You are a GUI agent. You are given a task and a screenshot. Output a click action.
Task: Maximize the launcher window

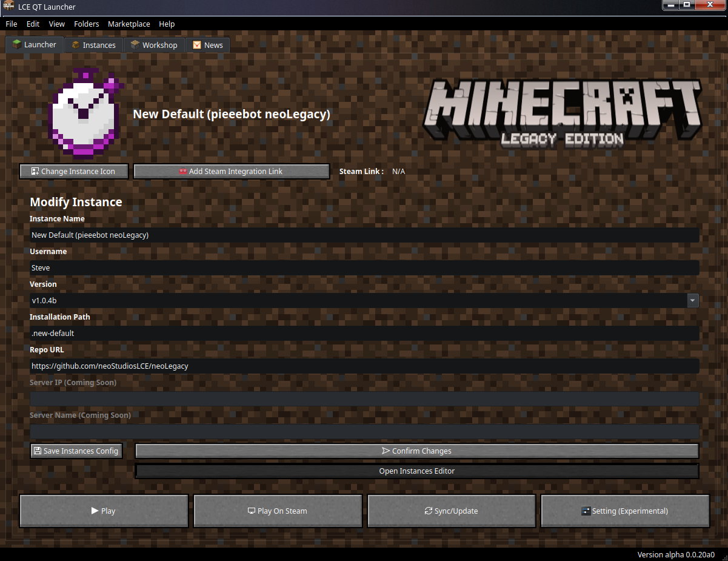tap(687, 5)
